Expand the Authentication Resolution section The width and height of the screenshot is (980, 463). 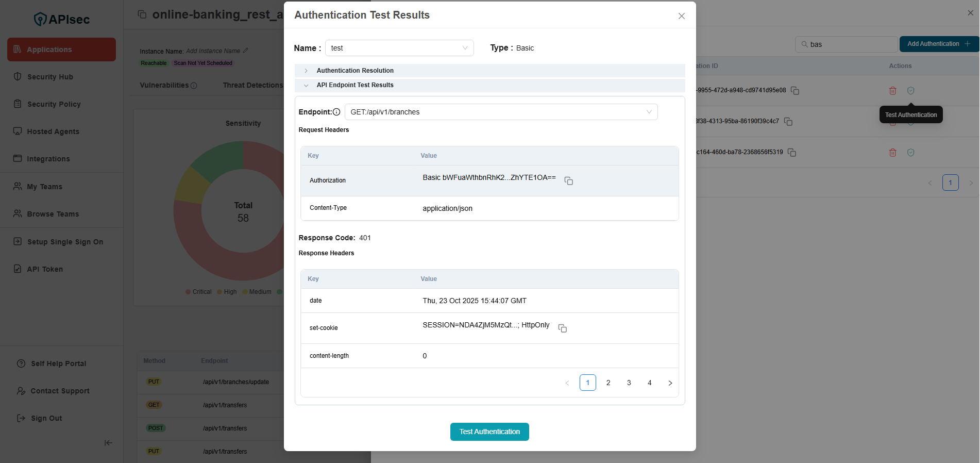(x=355, y=71)
